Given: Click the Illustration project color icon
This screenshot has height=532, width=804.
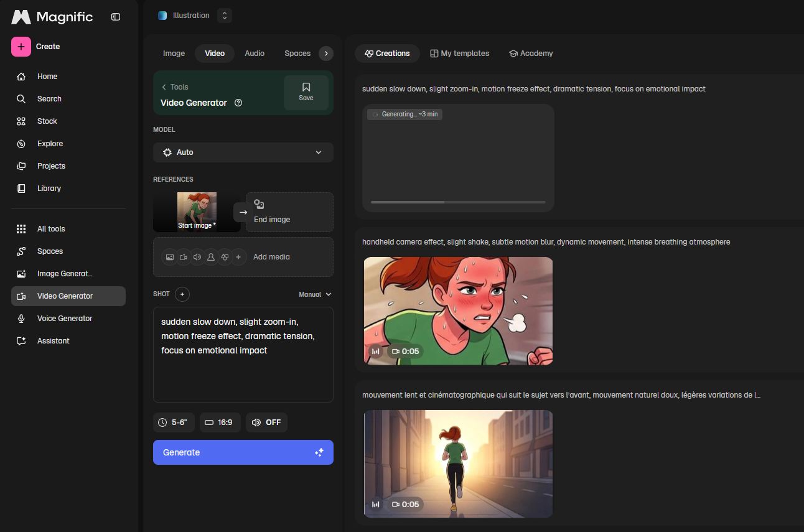Looking at the screenshot, I should 162,16.
